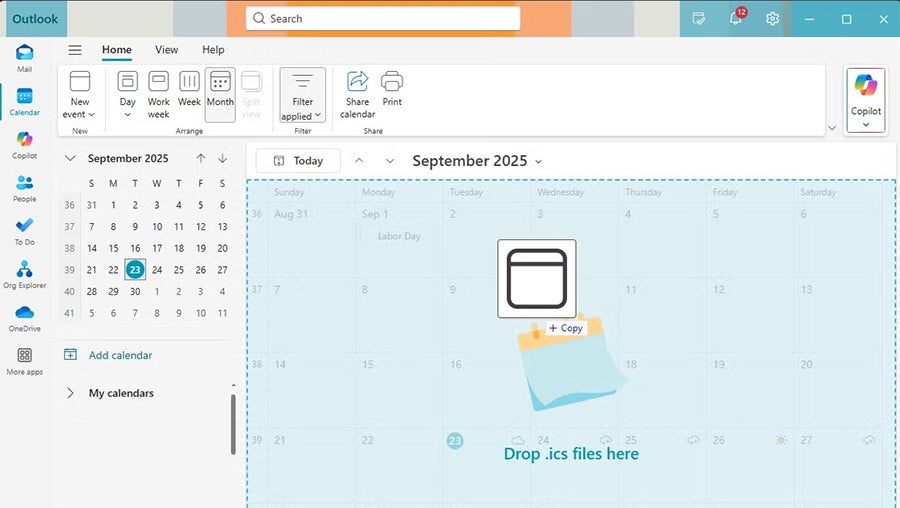Click the Search box
The height and width of the screenshot is (508, 900).
383,19
